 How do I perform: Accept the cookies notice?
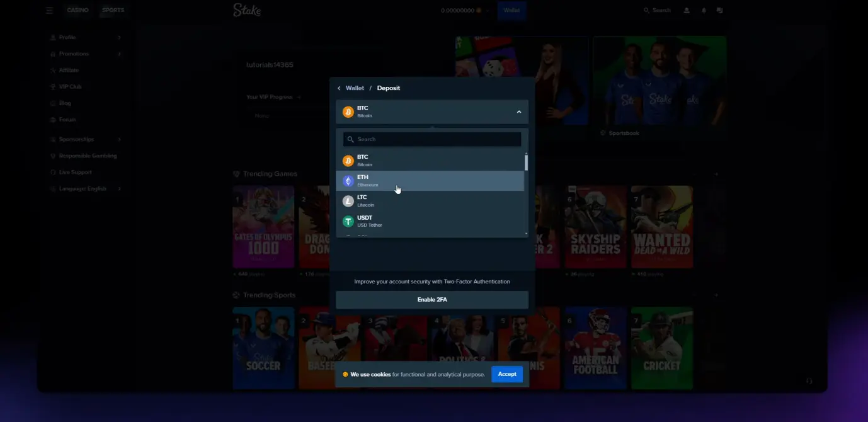tap(507, 374)
